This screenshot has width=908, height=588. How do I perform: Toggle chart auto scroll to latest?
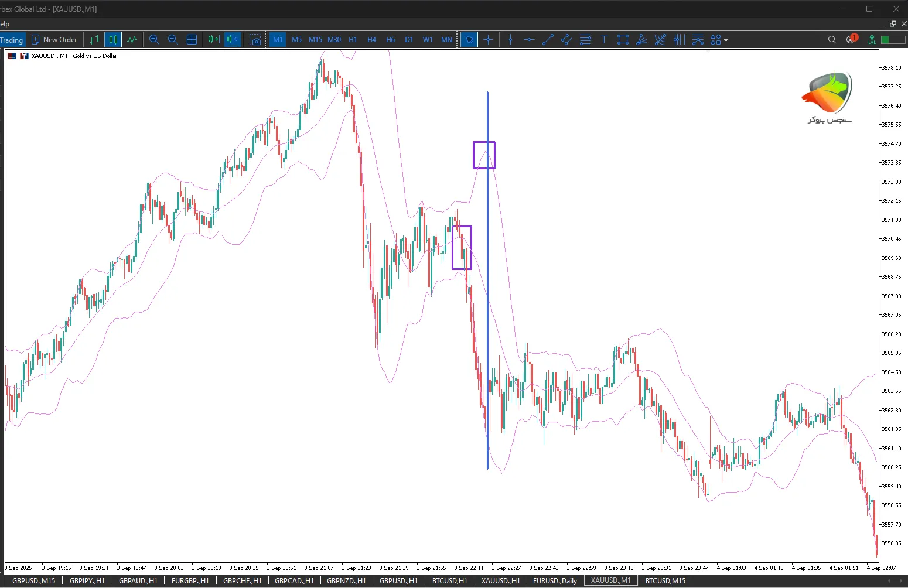click(x=213, y=40)
